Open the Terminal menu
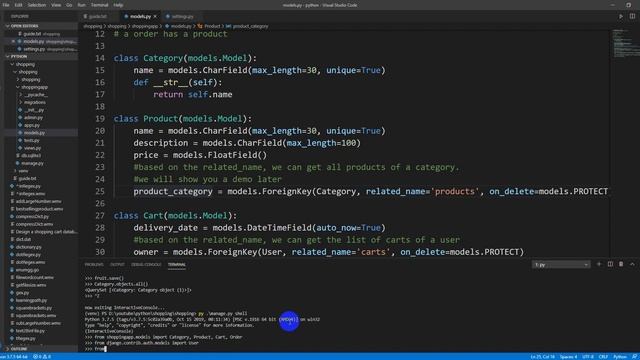Image resolution: width=640 pixels, height=360 pixels. point(99,5)
